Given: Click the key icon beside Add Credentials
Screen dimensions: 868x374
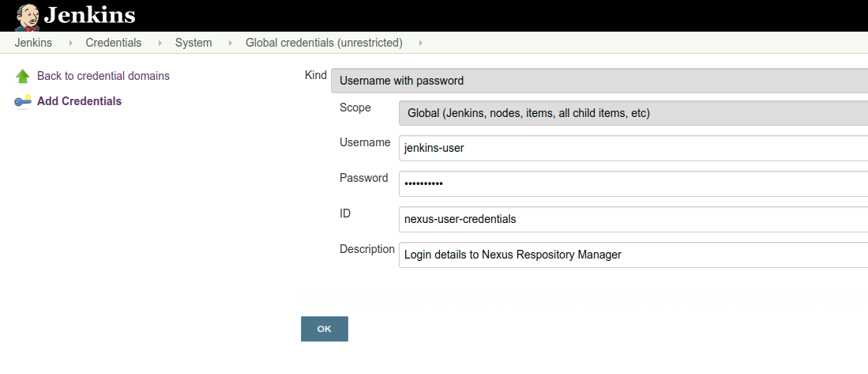Looking at the screenshot, I should click(x=23, y=101).
